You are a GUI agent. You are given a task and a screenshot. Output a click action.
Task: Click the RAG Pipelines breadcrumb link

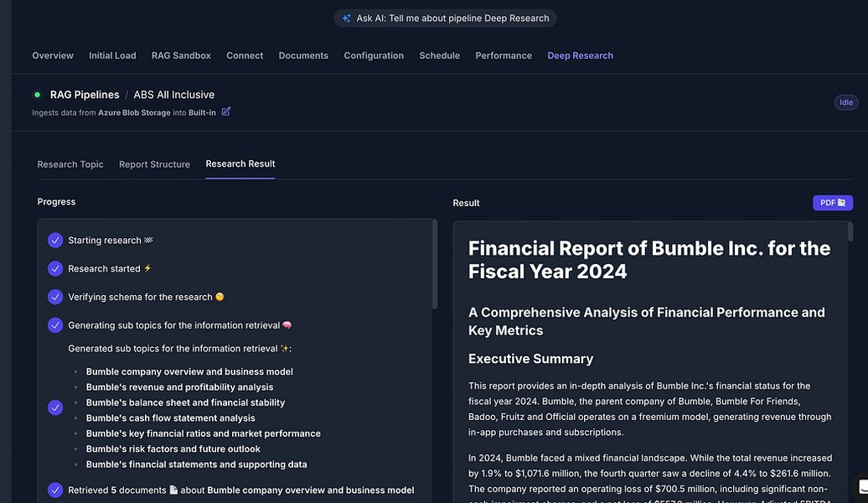(x=85, y=95)
